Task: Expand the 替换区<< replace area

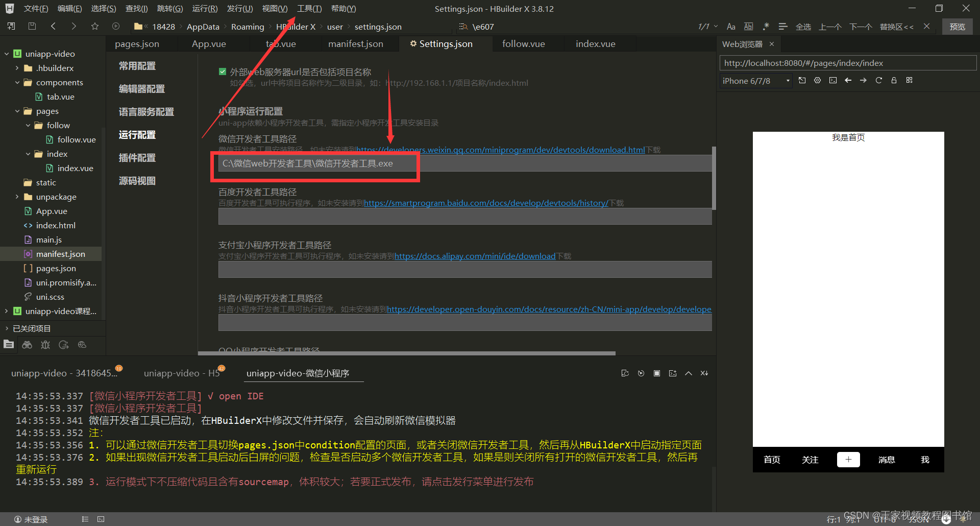Action: click(x=896, y=27)
